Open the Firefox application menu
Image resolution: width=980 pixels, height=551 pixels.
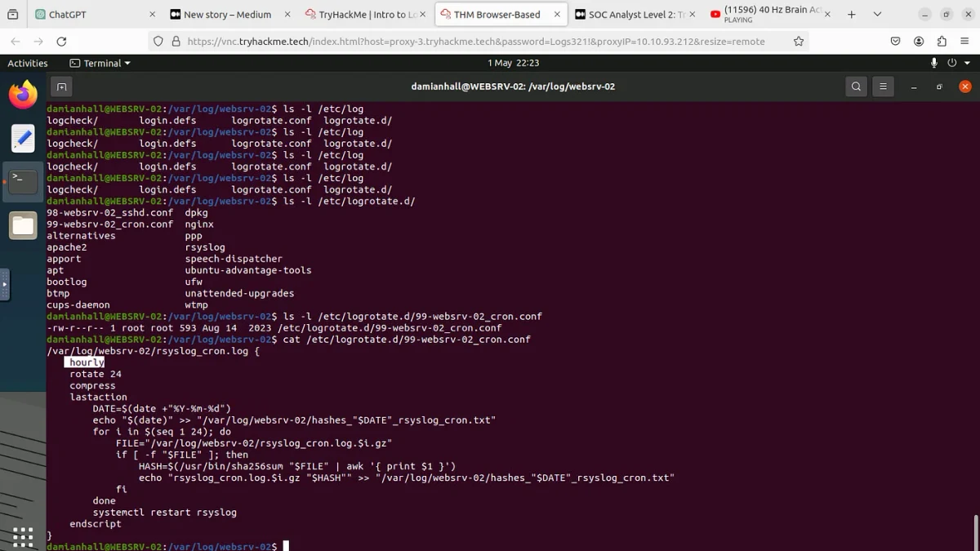point(964,42)
